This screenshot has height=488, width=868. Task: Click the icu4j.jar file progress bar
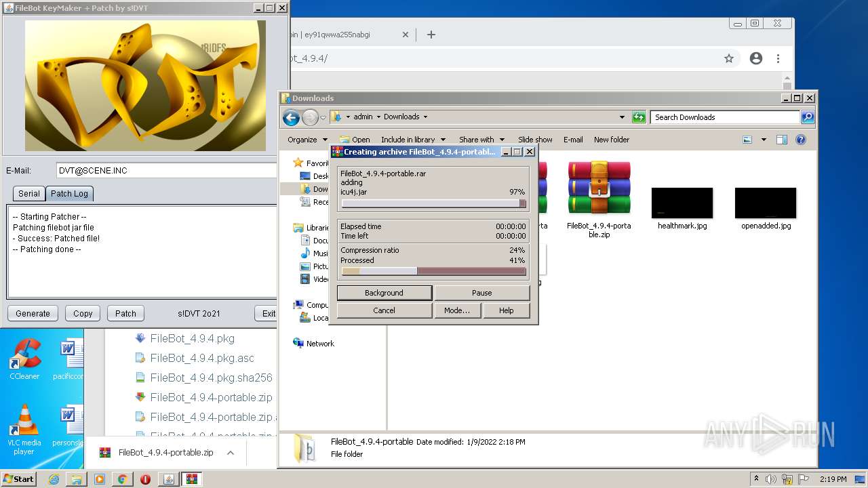(433, 203)
